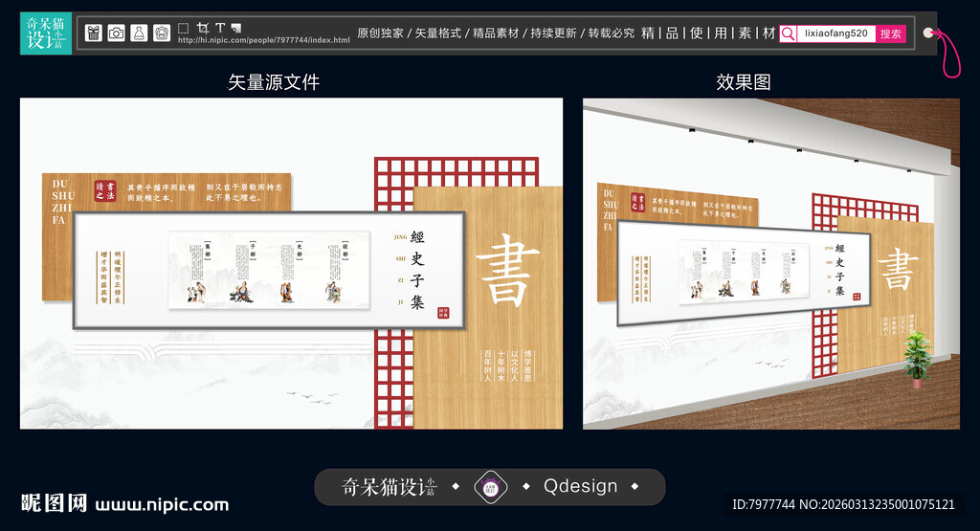Image resolution: width=980 pixels, height=531 pixels.
Task: Click the dress icon in the toolbar
Action: pos(139,33)
